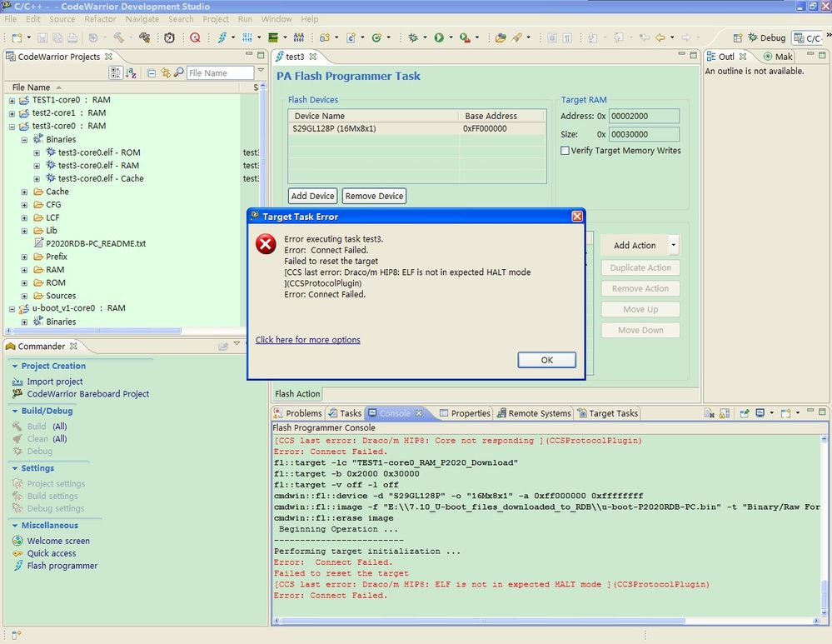Click the stopwatch icon in main toolbar

coord(169,37)
